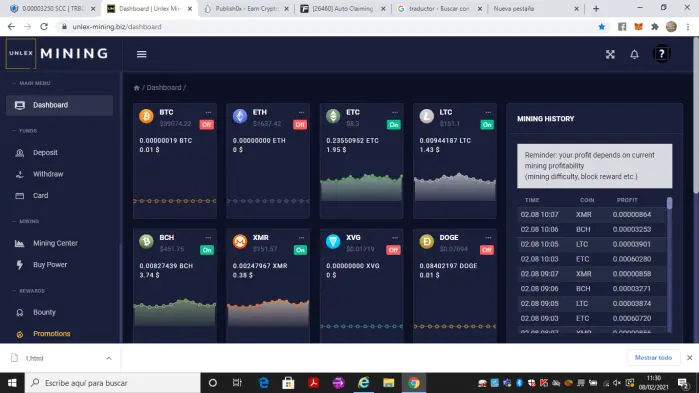Open Microsoft Store from the taskbar
The width and height of the screenshot is (699, 393).
tap(288, 383)
